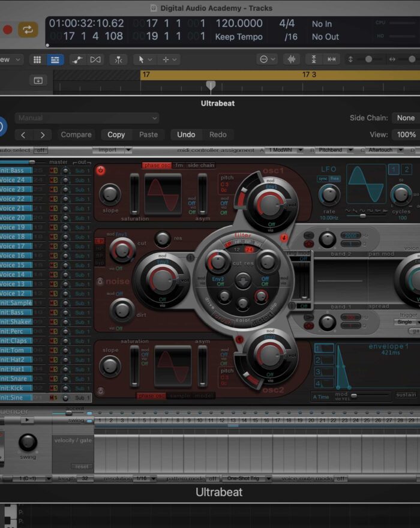Toggle the noise generator power button
The width and height of the screenshot is (420, 528).
(x=100, y=281)
